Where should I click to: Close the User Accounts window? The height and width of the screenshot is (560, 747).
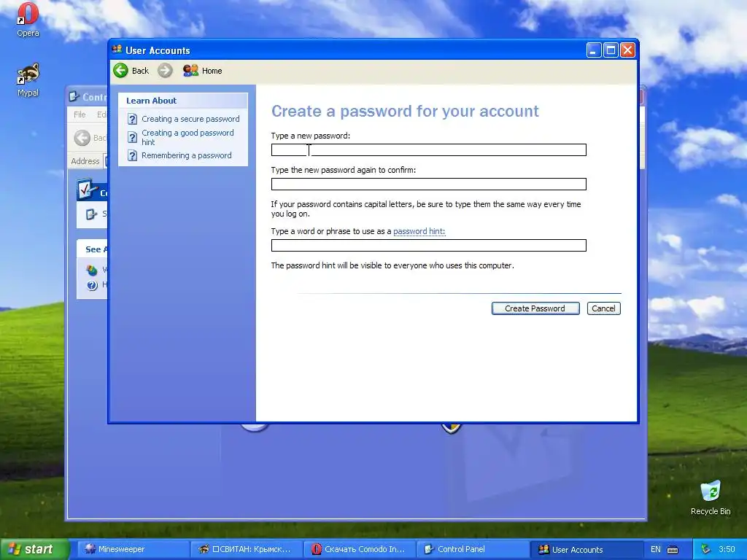(628, 50)
